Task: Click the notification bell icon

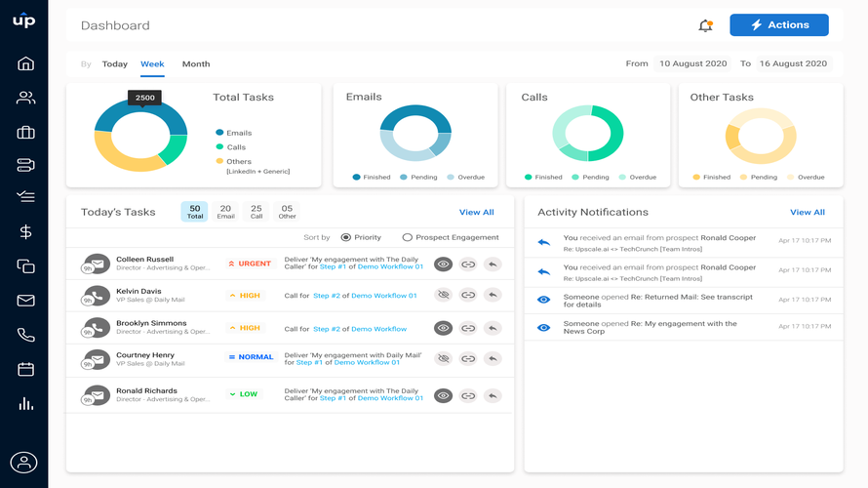Action: point(705,25)
